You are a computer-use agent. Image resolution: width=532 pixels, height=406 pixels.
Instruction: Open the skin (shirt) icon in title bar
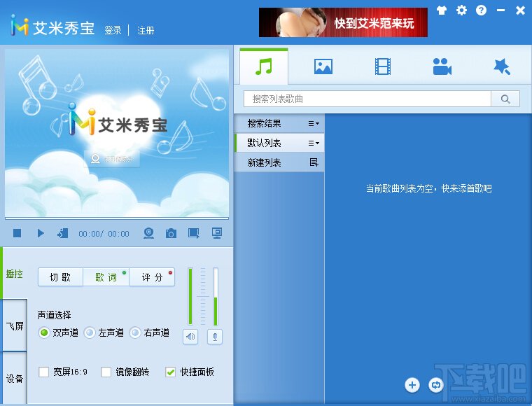442,10
